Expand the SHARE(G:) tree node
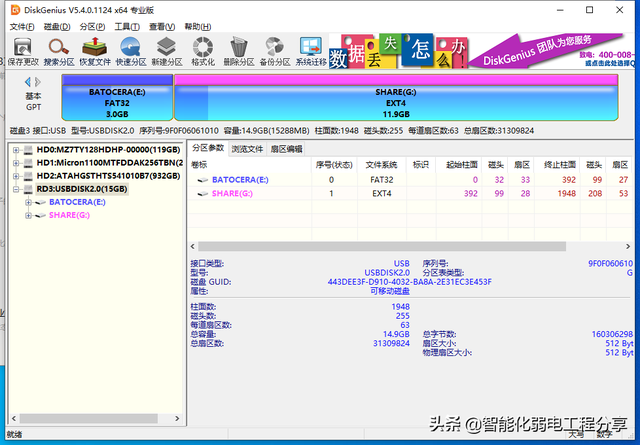This screenshot has height=445, width=640. coord(28,215)
